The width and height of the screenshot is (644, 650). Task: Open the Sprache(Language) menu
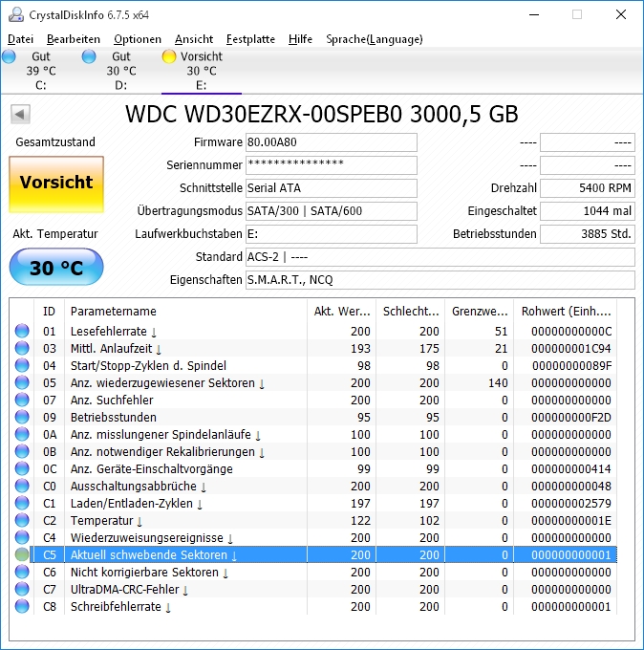pyautogui.click(x=375, y=39)
